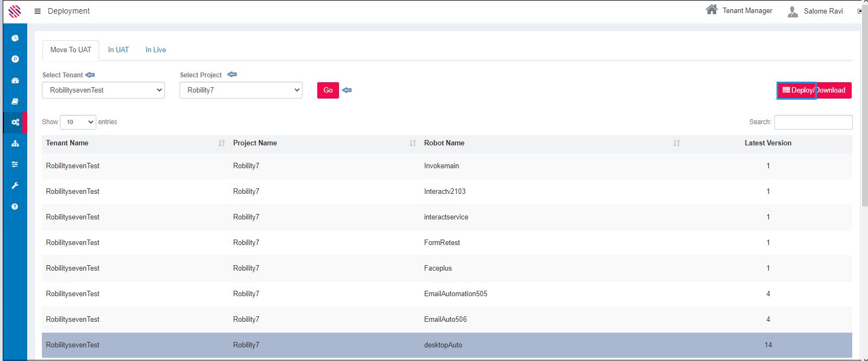This screenshot has height=361, width=868.
Task: Expand the Select Tenant dropdown
Action: pyautogui.click(x=103, y=90)
